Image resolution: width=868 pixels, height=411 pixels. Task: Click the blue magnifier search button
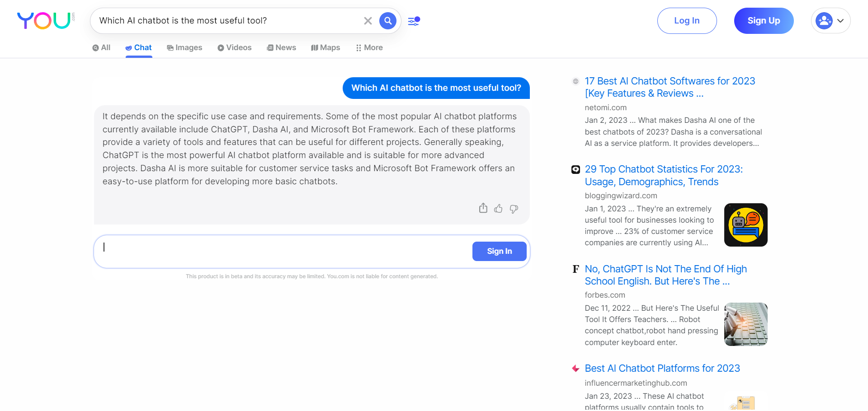(388, 21)
